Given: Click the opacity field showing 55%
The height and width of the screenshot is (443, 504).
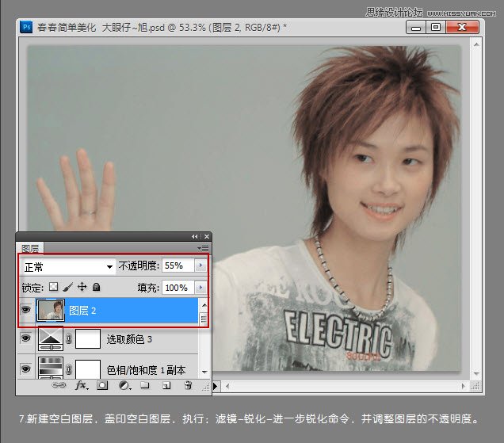Looking at the screenshot, I should [178, 265].
